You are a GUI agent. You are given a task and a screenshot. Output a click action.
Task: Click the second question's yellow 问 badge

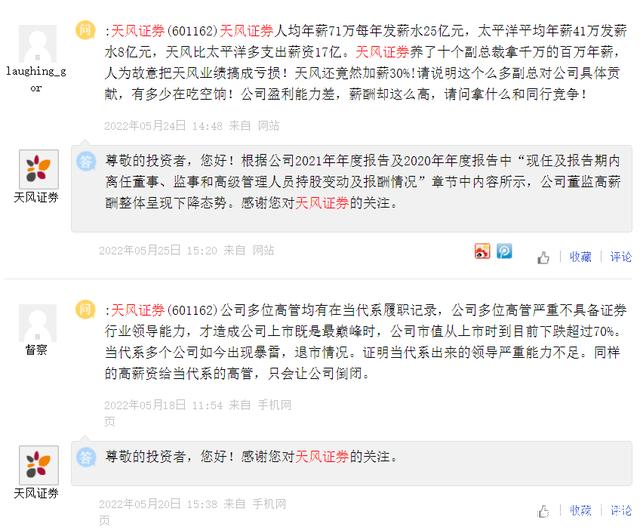click(x=86, y=283)
